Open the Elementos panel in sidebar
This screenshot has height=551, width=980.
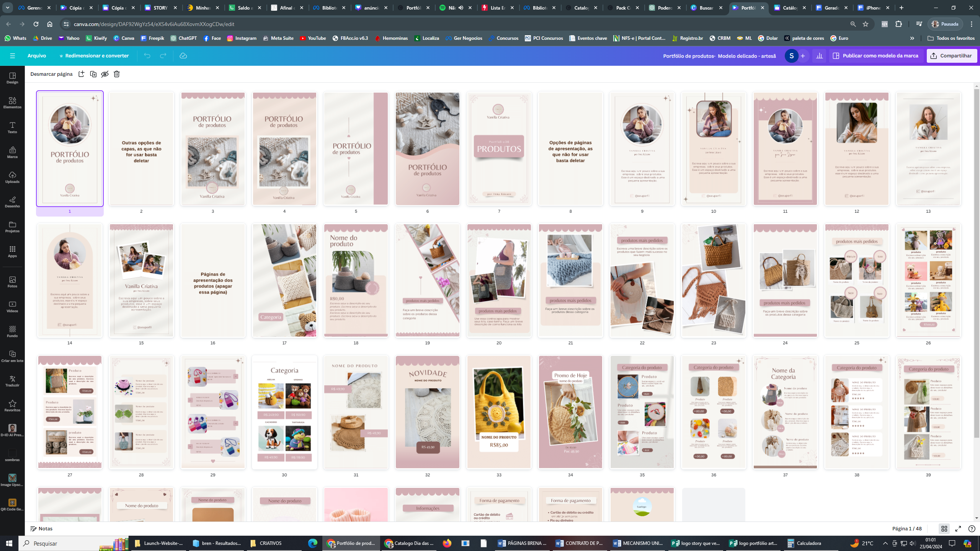(x=12, y=103)
